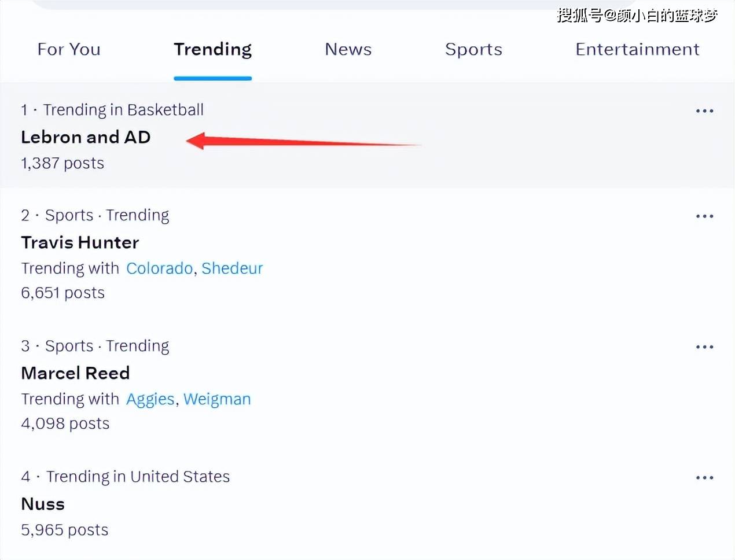Open more options for Marcel Reed trend
Screen dimensions: 735x560
click(x=704, y=347)
